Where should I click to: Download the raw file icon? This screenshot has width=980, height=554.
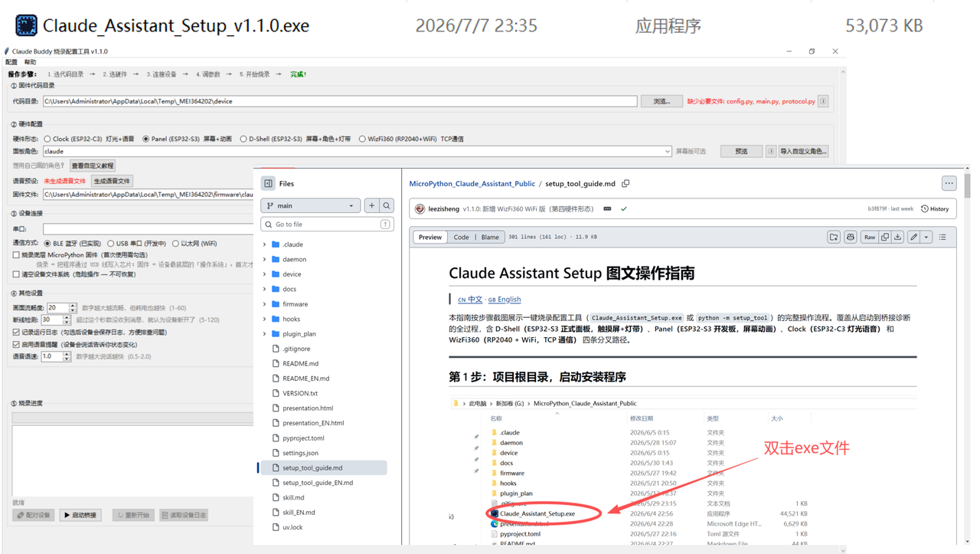(x=897, y=238)
